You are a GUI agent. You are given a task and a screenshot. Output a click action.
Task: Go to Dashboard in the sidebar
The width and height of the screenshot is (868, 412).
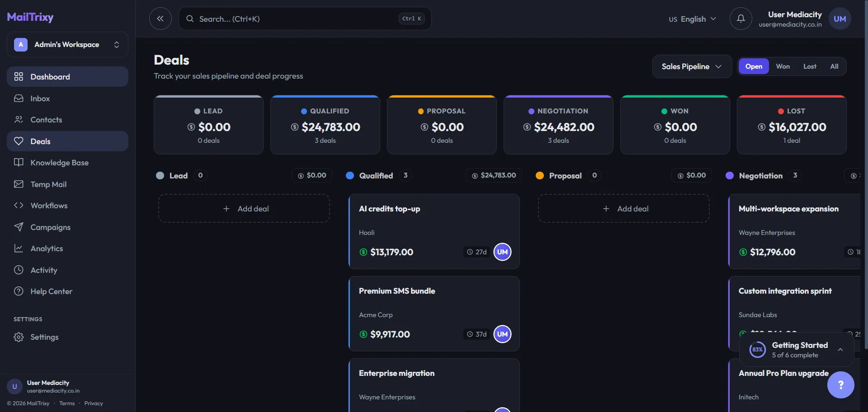coord(67,77)
